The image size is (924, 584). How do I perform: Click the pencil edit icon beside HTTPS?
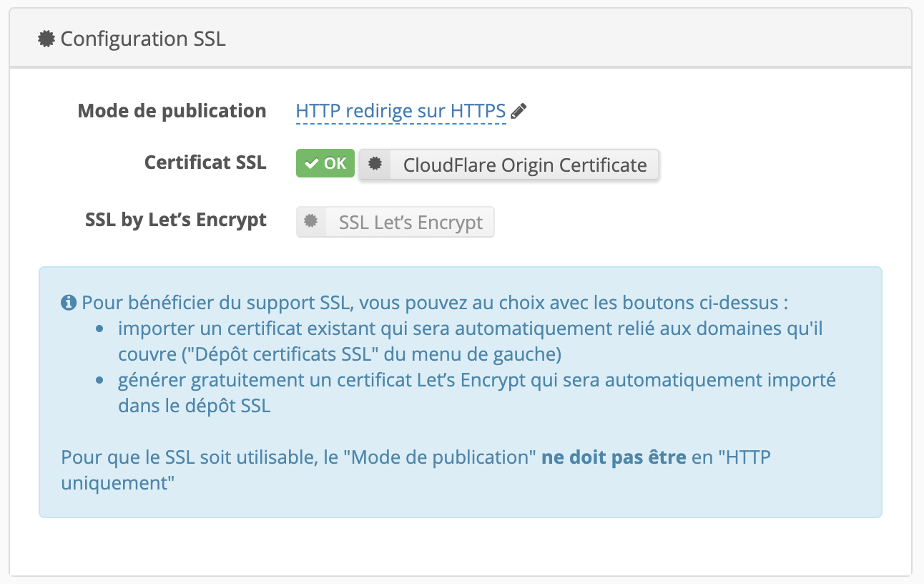point(519,111)
